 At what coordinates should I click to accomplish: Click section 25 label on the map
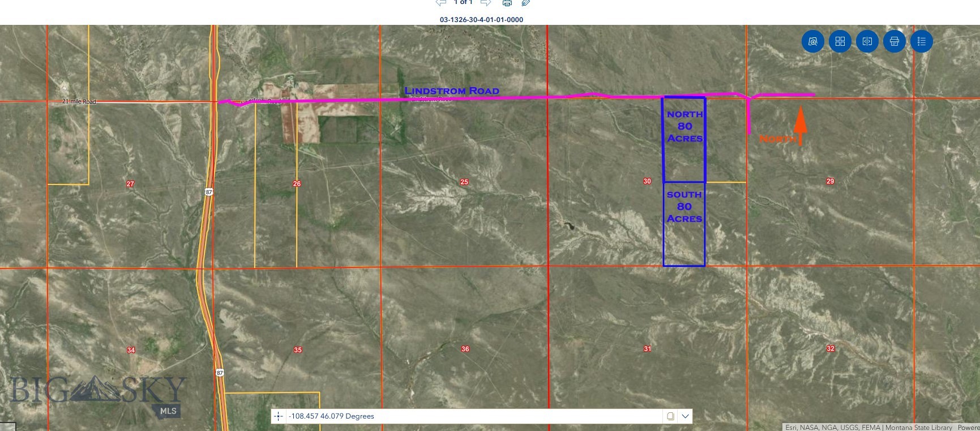coord(464,182)
